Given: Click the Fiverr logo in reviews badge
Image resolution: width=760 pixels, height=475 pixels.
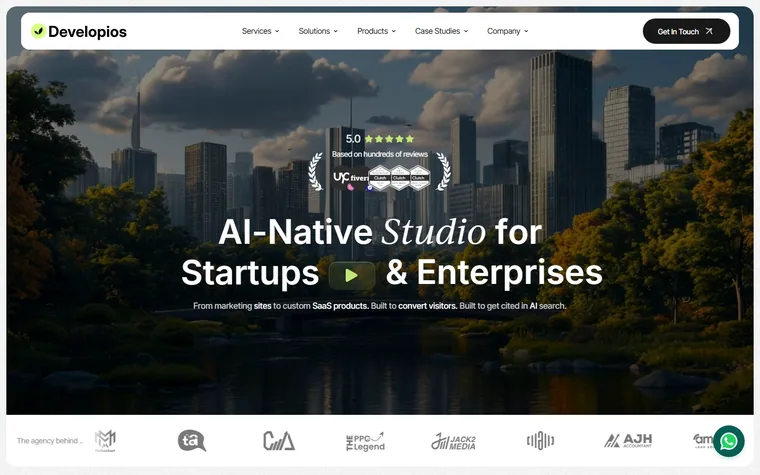Looking at the screenshot, I should [x=359, y=178].
